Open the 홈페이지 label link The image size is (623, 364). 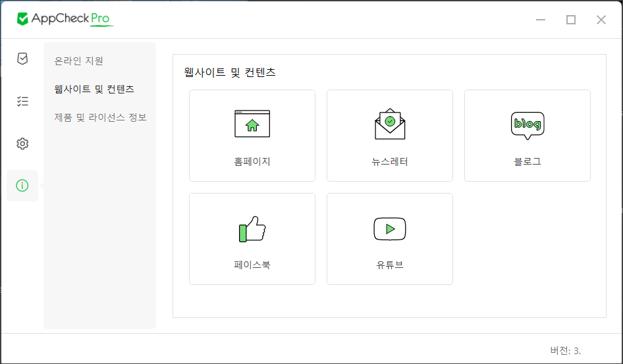(x=252, y=161)
